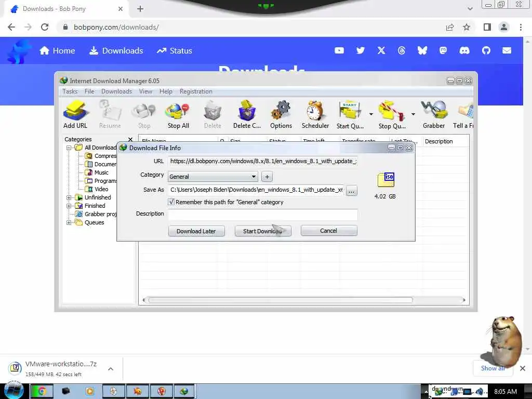The width and height of the screenshot is (532, 399).
Task: Collapse the All Downloads tree node
Action: [x=69, y=148]
